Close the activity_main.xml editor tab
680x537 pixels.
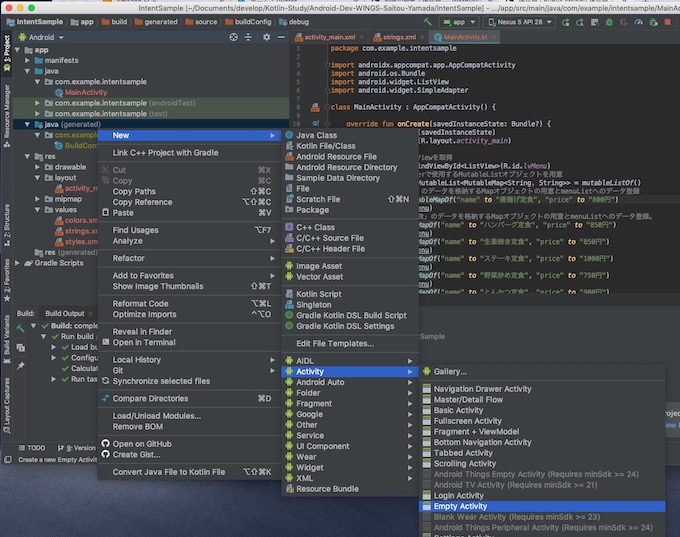[x=361, y=37]
